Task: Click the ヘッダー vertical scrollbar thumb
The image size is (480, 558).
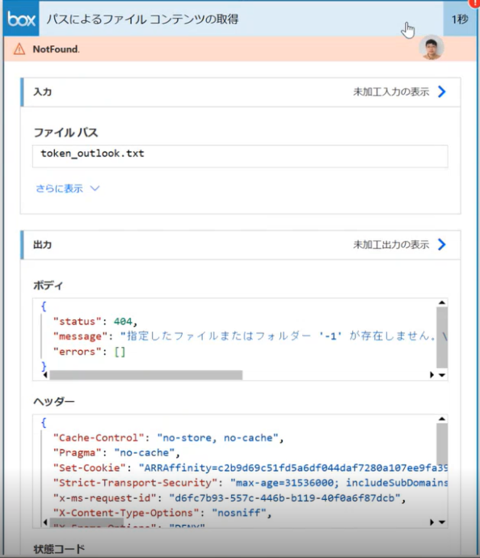Action: [442, 444]
